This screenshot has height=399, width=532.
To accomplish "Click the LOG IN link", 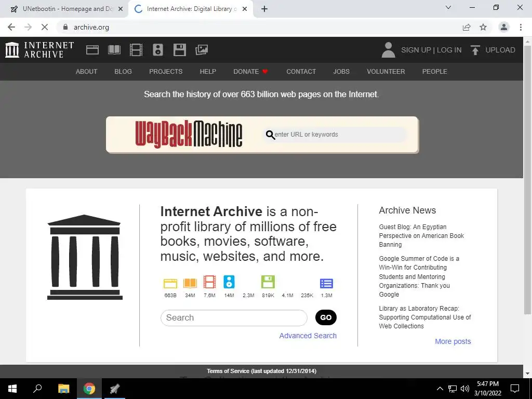I will 449,50.
